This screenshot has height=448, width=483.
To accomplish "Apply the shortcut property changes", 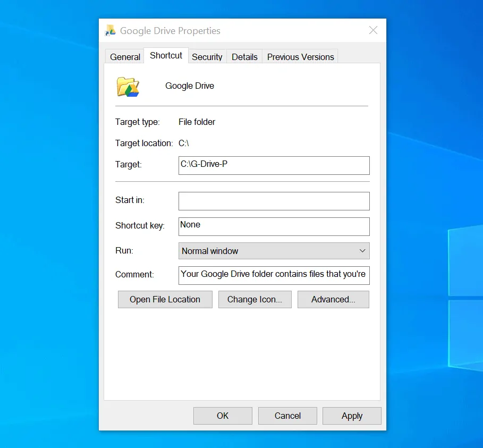I will (352, 416).
